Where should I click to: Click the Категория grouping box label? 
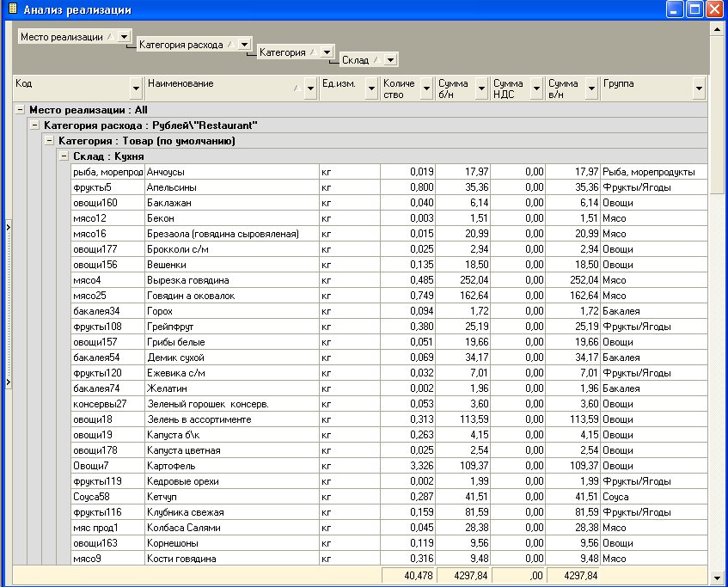[282, 52]
